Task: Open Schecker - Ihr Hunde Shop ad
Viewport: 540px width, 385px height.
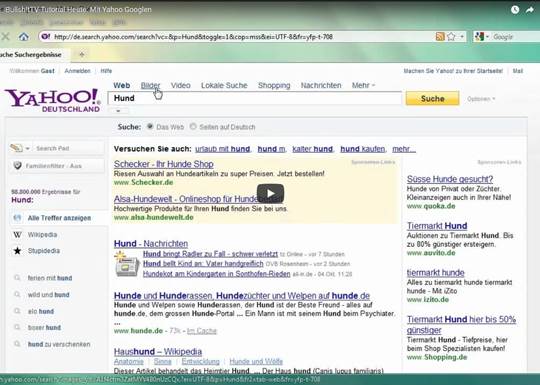Action: click(x=164, y=164)
